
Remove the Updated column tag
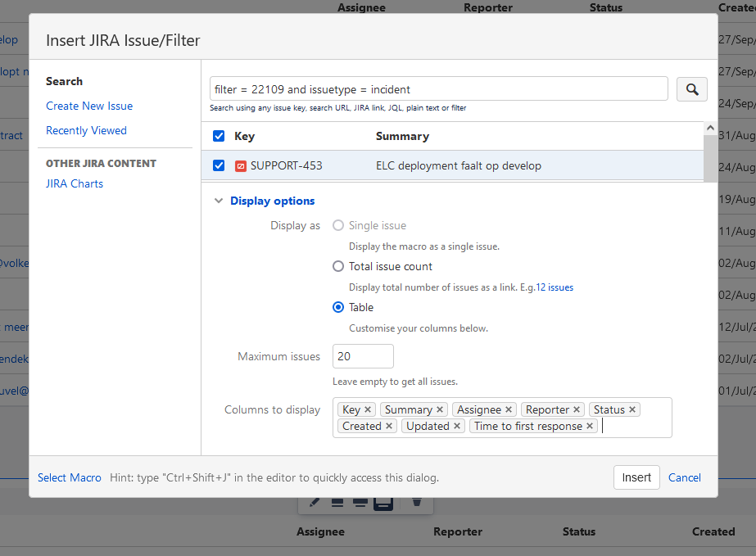point(456,426)
